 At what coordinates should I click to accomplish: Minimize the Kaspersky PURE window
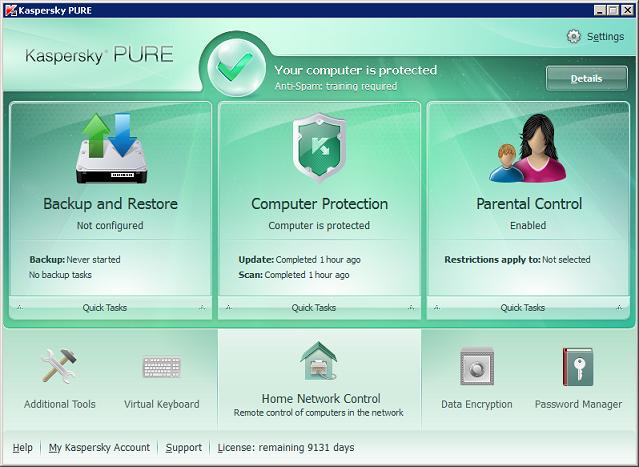click(599, 10)
